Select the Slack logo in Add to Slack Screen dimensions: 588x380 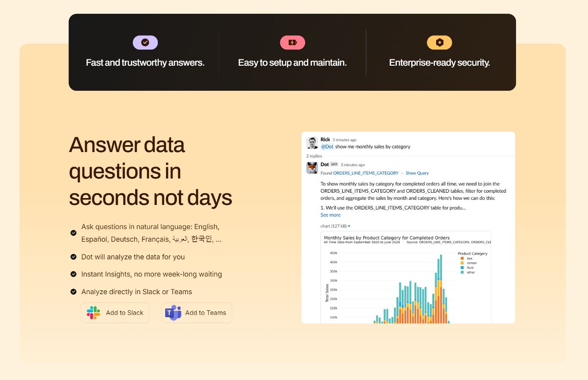pyautogui.click(x=93, y=312)
